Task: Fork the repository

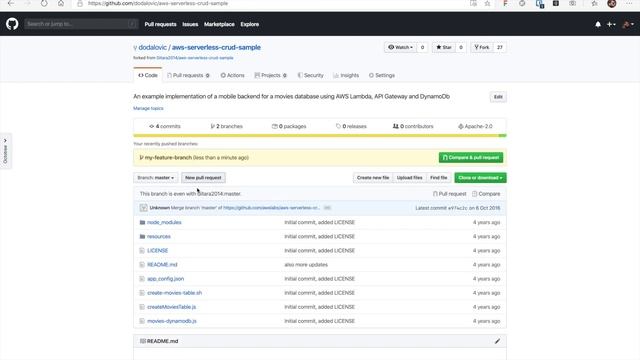Action: [482, 47]
